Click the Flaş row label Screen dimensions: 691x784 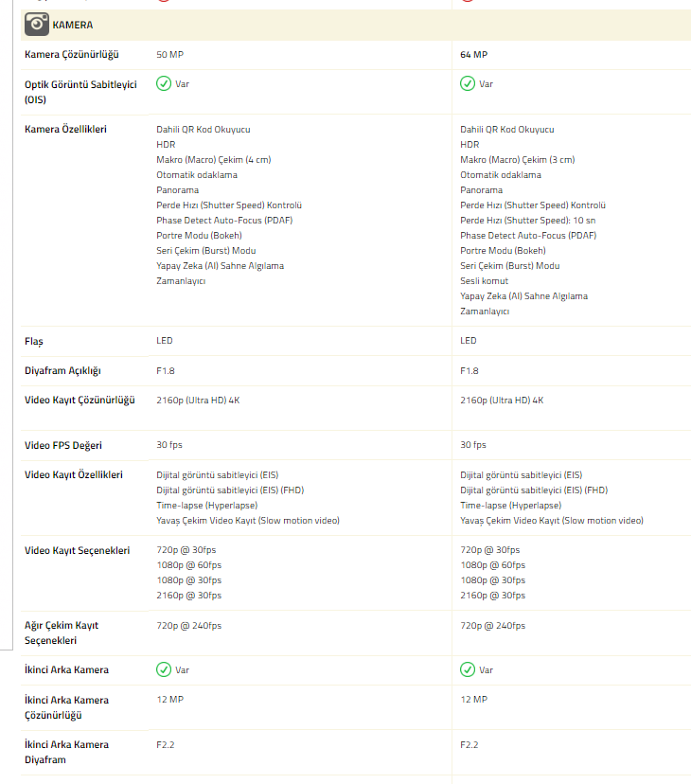[x=34, y=341]
